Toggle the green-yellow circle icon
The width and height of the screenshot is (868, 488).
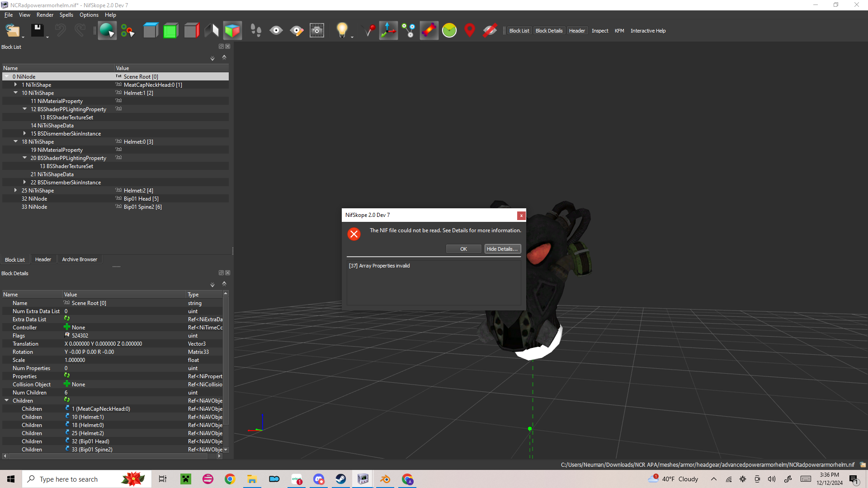449,31
